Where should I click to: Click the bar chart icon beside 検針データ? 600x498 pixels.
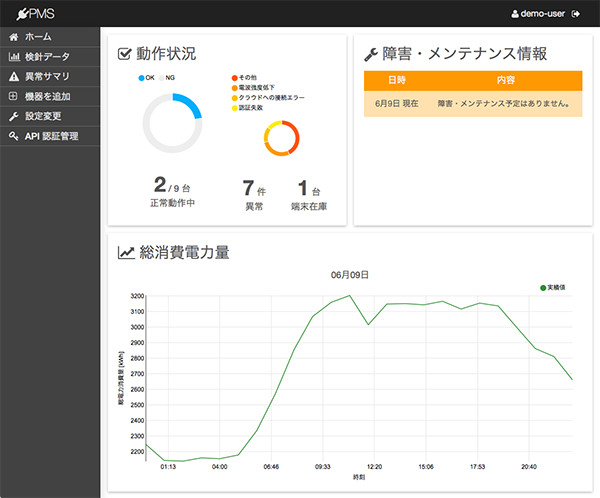13,56
